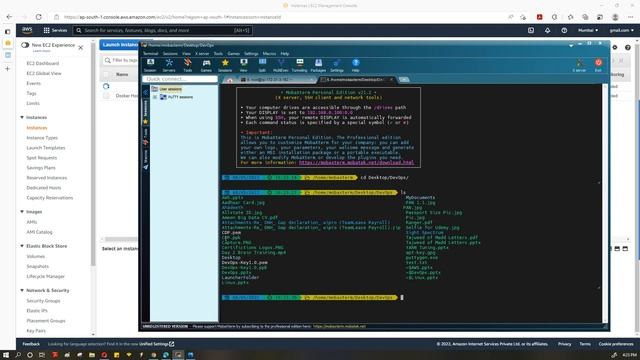
Task: Select the Split terminal icon
Action: [x=262, y=65]
